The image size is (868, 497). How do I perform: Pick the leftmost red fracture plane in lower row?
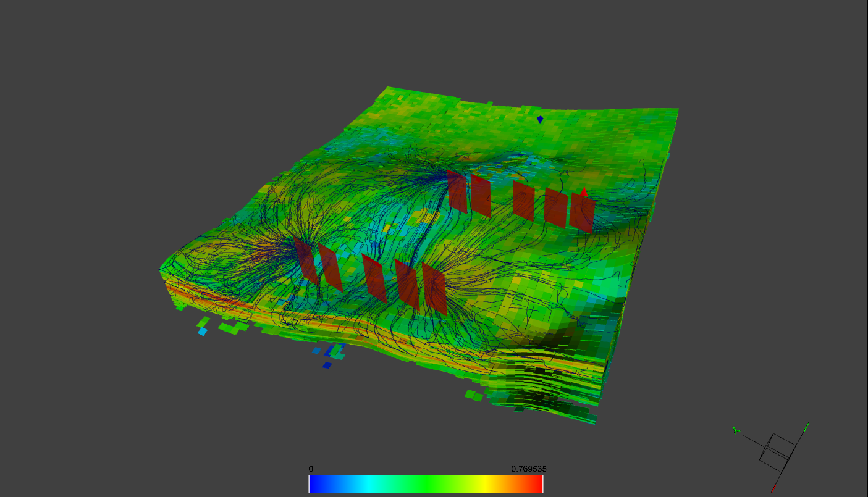[x=306, y=262]
